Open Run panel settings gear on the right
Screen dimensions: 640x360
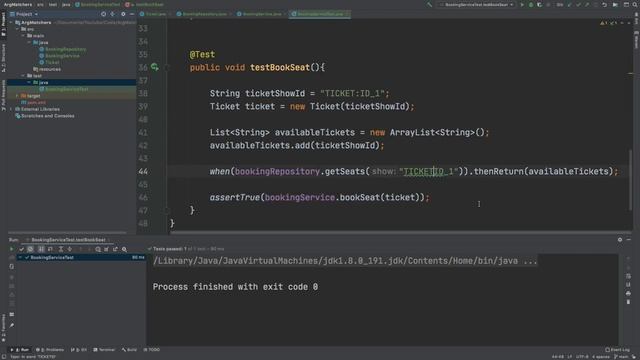[x=620, y=240]
